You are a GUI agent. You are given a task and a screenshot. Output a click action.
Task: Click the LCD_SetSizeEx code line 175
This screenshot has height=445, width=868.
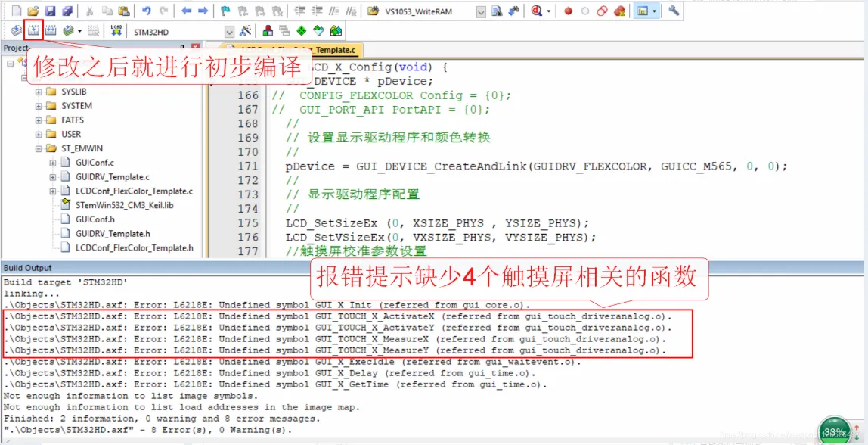(437, 222)
